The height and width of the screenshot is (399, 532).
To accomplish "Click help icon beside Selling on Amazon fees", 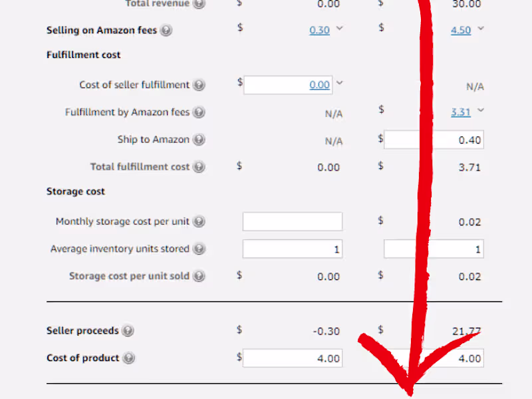I will (x=166, y=31).
